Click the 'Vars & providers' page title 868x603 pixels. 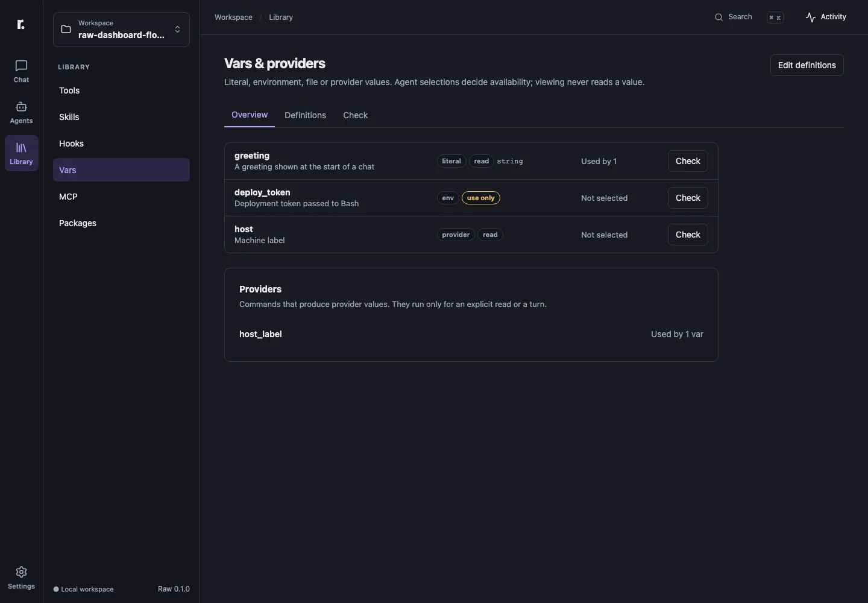(275, 63)
